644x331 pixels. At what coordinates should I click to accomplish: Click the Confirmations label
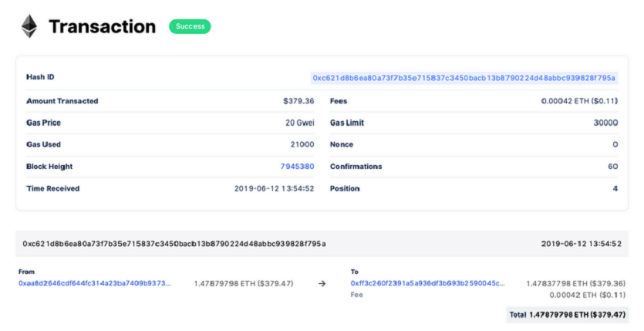click(356, 167)
